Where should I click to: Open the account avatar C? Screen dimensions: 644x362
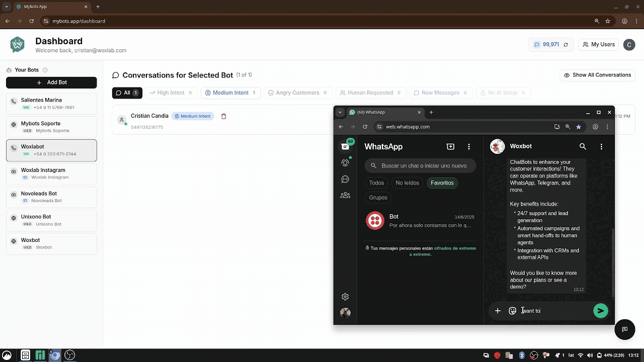tap(629, 45)
